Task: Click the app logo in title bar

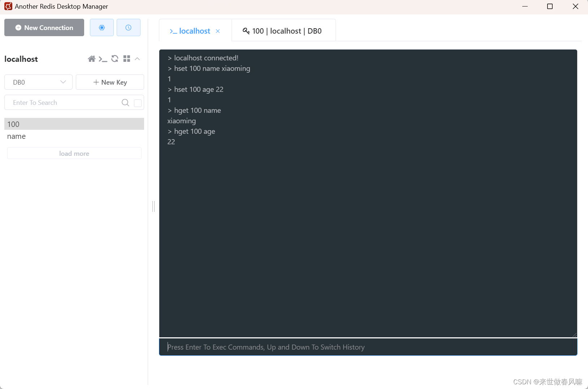Action: pos(8,7)
